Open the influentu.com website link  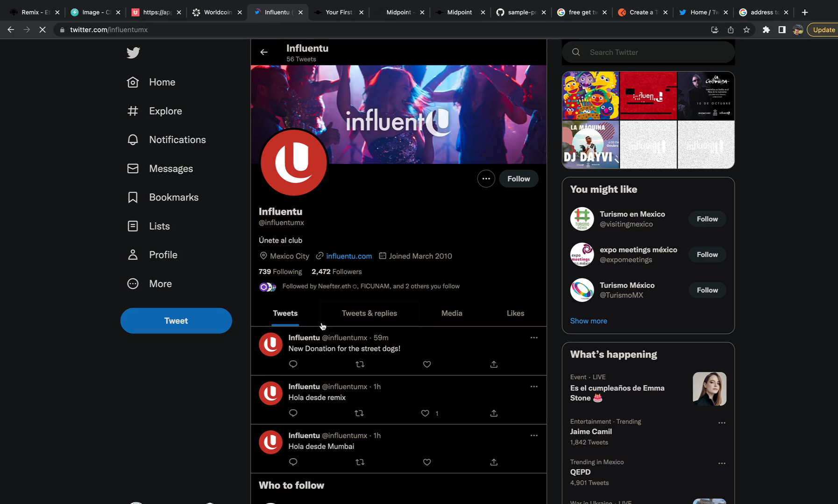[x=349, y=256]
